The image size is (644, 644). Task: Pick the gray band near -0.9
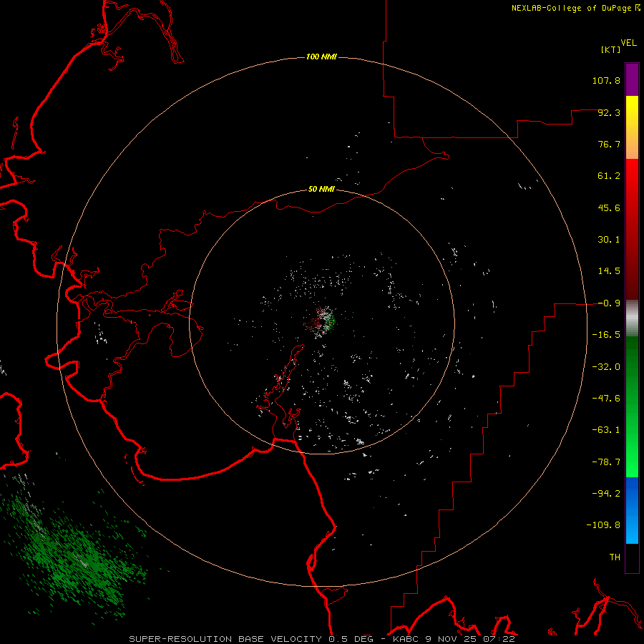[x=632, y=318]
